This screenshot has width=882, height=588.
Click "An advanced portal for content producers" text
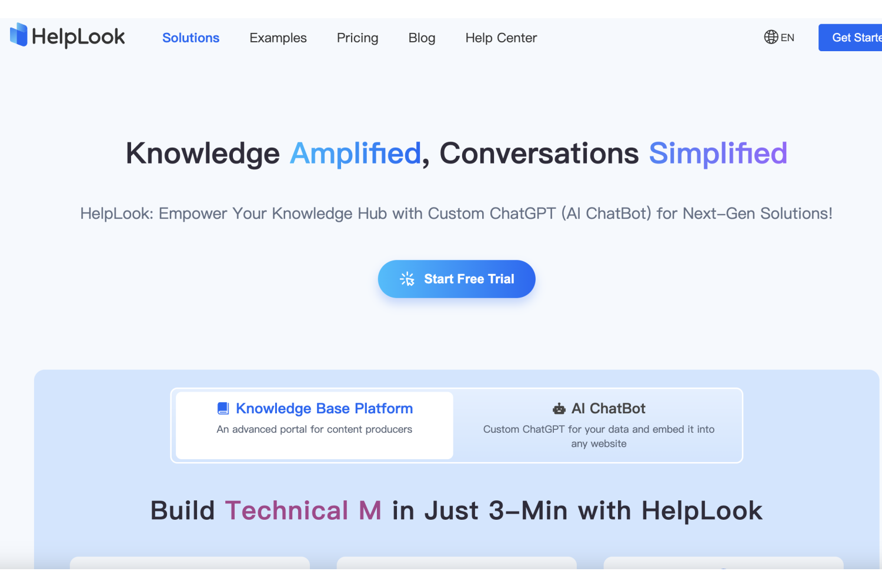[315, 429]
